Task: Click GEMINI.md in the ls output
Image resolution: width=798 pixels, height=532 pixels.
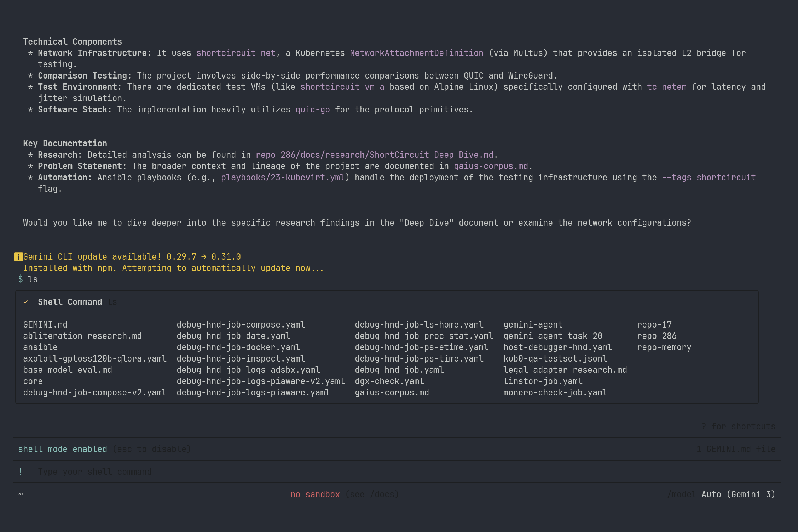Action: (x=45, y=325)
